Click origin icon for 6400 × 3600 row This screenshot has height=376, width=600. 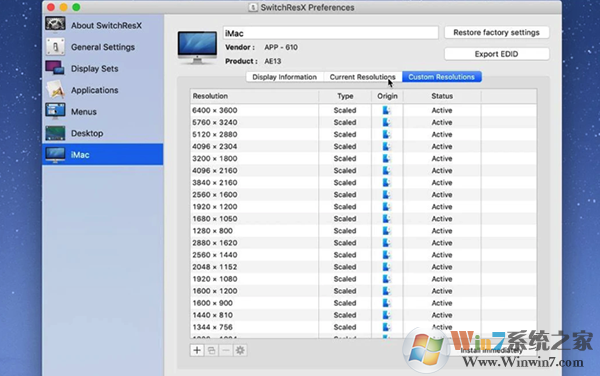386,110
